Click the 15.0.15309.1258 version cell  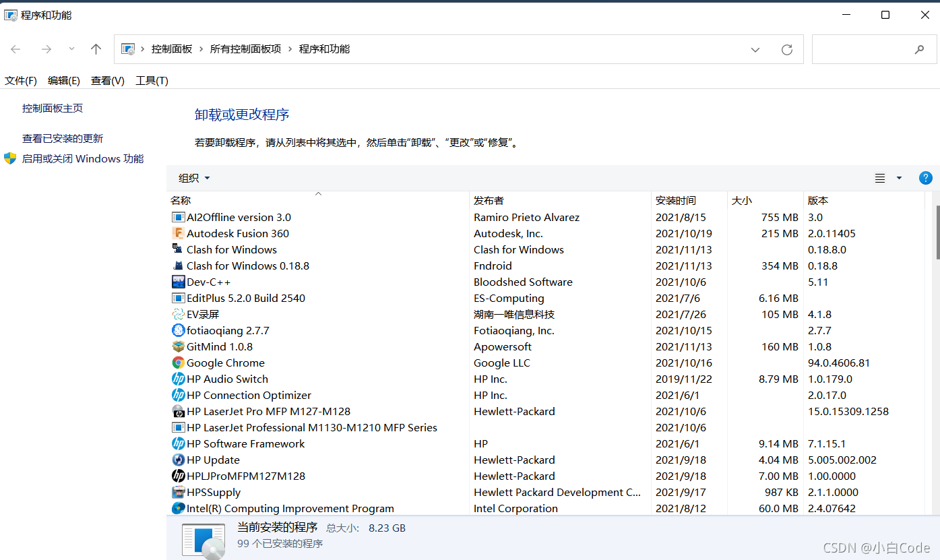(x=848, y=411)
